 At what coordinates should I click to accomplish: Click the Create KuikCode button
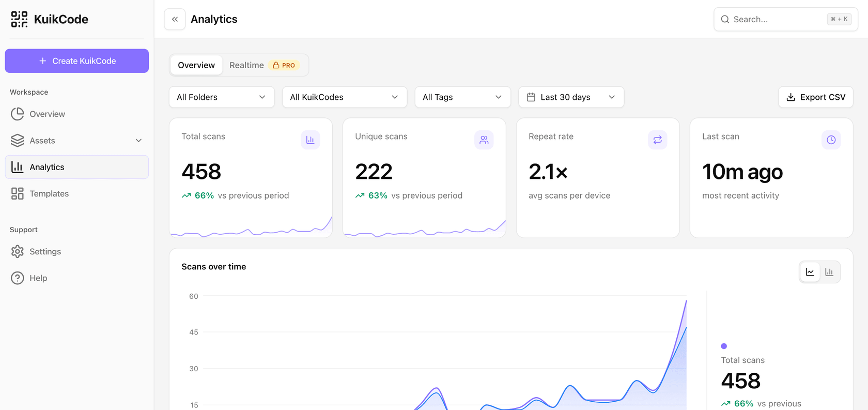click(77, 61)
